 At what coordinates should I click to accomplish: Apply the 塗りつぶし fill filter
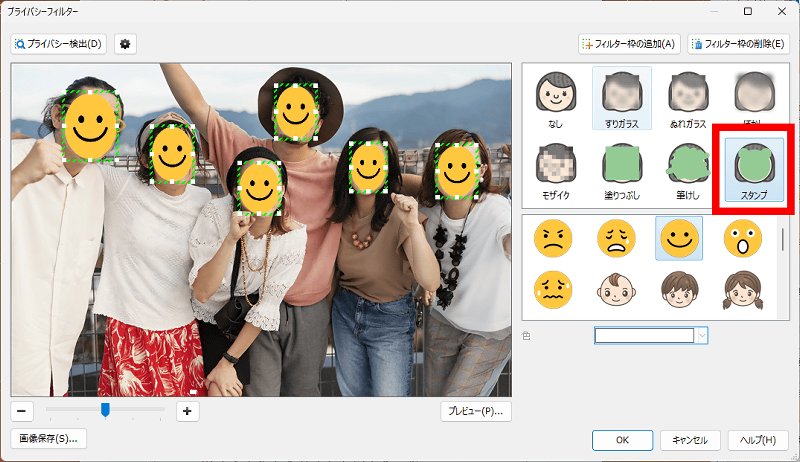pos(621,170)
